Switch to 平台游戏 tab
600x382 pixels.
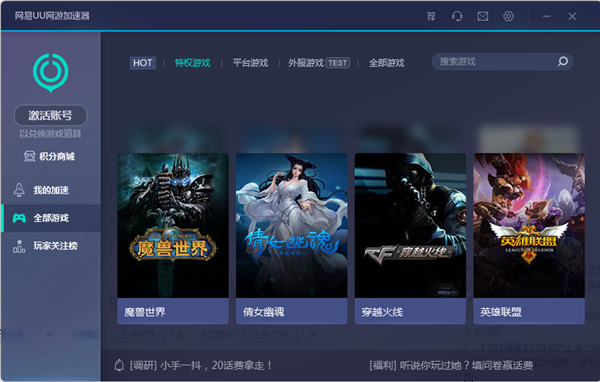coord(250,63)
